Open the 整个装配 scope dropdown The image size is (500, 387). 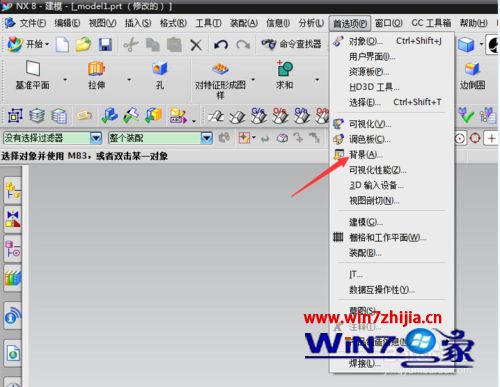pos(207,138)
